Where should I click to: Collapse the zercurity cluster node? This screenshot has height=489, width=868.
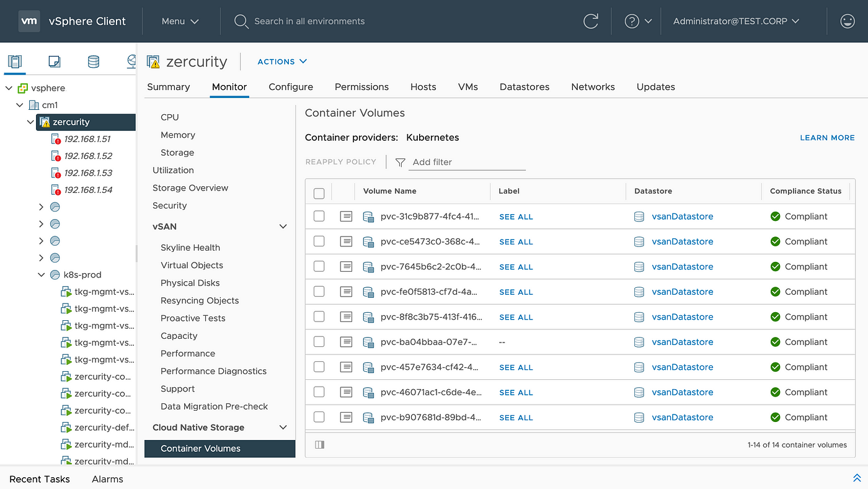(x=30, y=122)
